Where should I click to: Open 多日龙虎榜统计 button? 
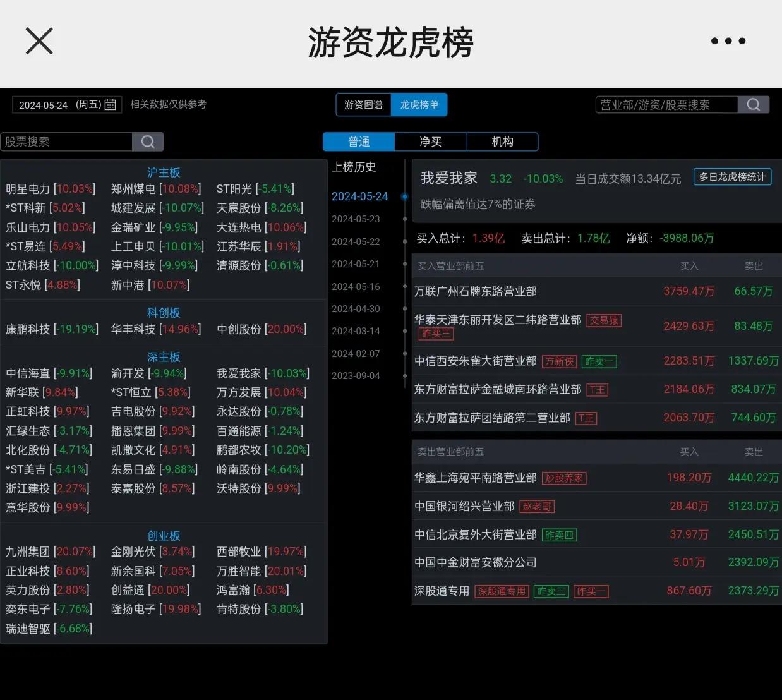733,177
